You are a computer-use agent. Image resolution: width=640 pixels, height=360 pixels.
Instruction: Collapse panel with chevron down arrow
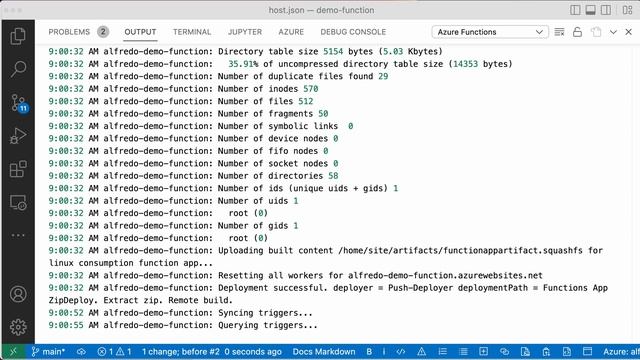[613, 32]
